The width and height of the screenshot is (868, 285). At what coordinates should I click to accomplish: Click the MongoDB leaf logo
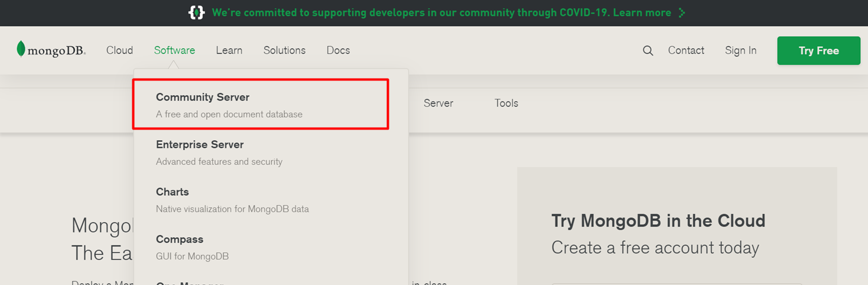coord(51,50)
